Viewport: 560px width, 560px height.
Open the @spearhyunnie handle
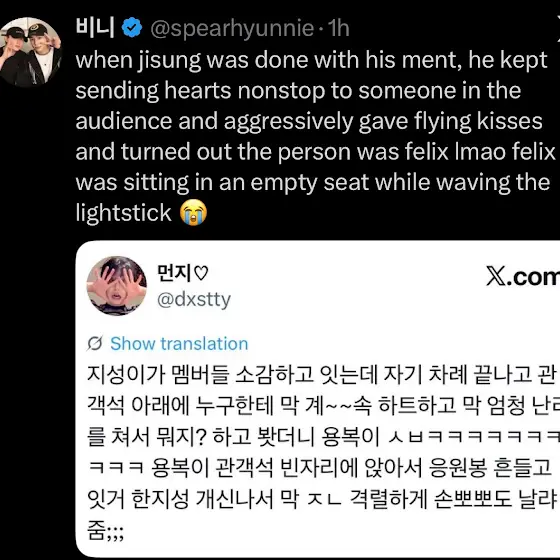tap(232, 28)
